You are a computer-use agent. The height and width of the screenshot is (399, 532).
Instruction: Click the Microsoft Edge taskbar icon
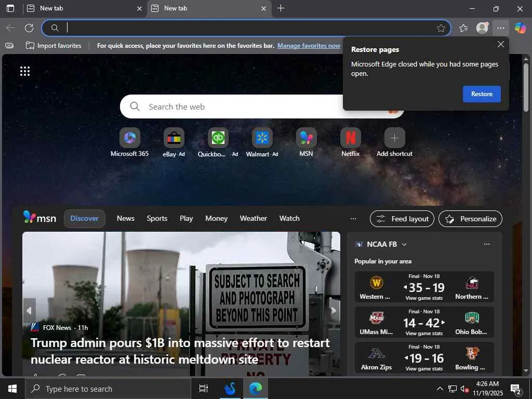click(x=256, y=389)
